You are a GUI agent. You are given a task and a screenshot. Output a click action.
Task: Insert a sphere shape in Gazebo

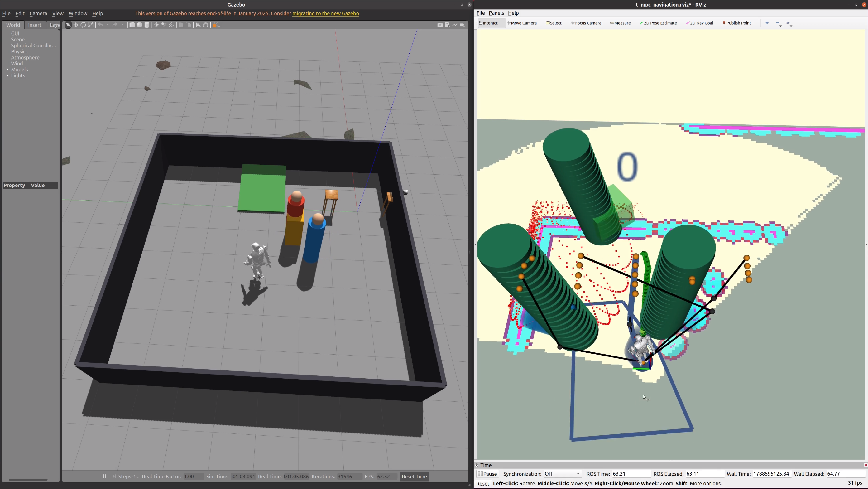[x=140, y=25]
